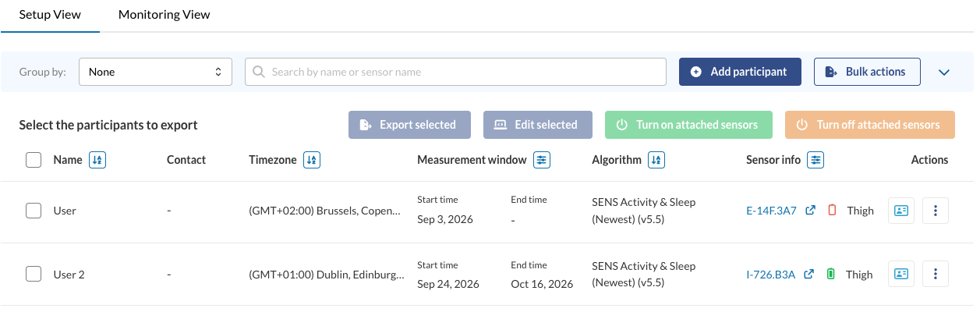Check the box for User 2 row
Image resolution: width=980 pixels, height=312 pixels.
point(34,275)
